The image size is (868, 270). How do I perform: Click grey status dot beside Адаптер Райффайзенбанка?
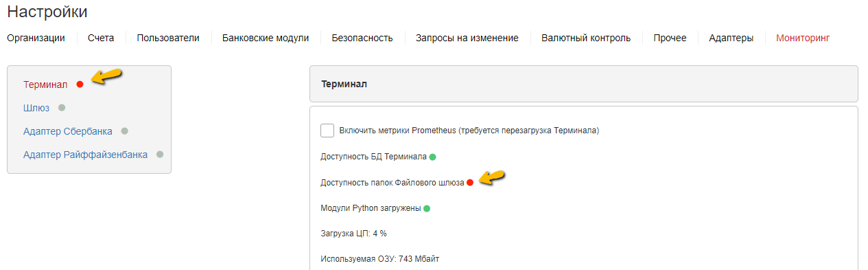point(160,155)
